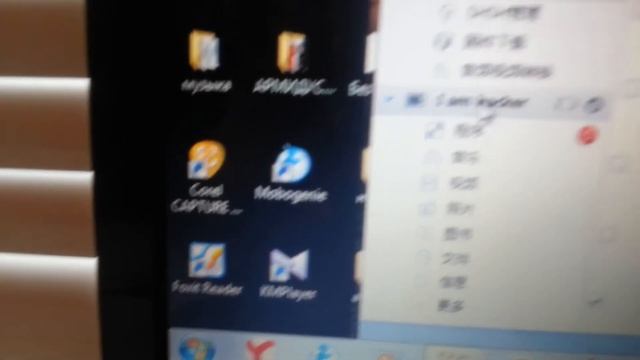
Task: Click the link-like icon on the first sub-item
Action: (x=434, y=130)
